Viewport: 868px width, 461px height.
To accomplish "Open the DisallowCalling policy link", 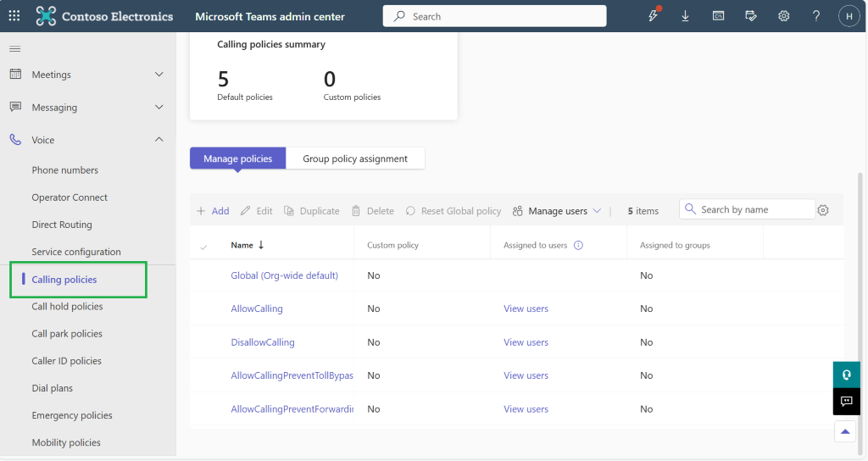I will pos(263,342).
